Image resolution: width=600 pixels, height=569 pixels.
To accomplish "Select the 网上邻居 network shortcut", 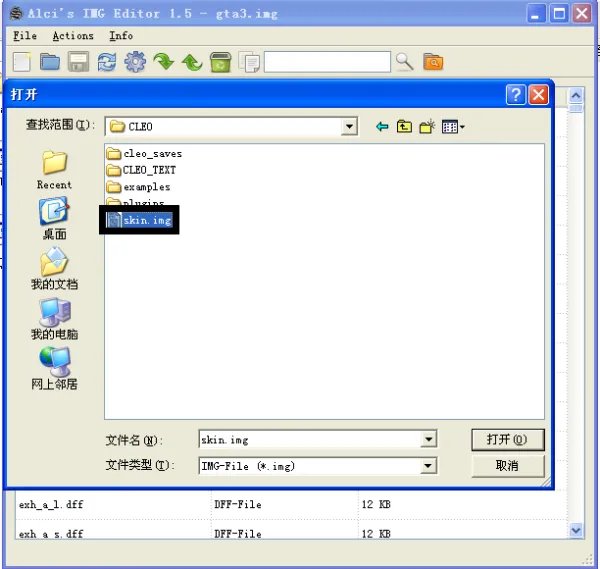I will 54,368.
